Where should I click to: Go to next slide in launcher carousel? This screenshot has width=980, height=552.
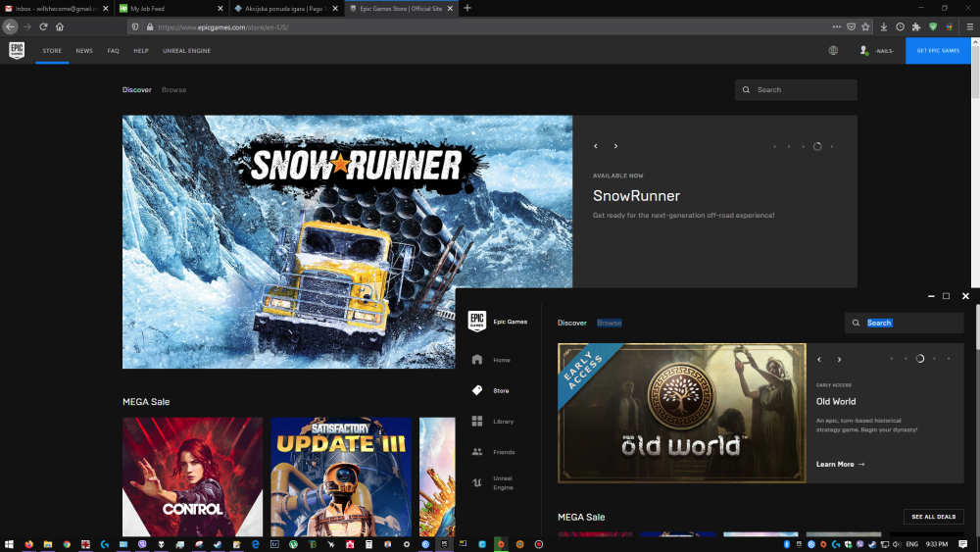(x=840, y=360)
